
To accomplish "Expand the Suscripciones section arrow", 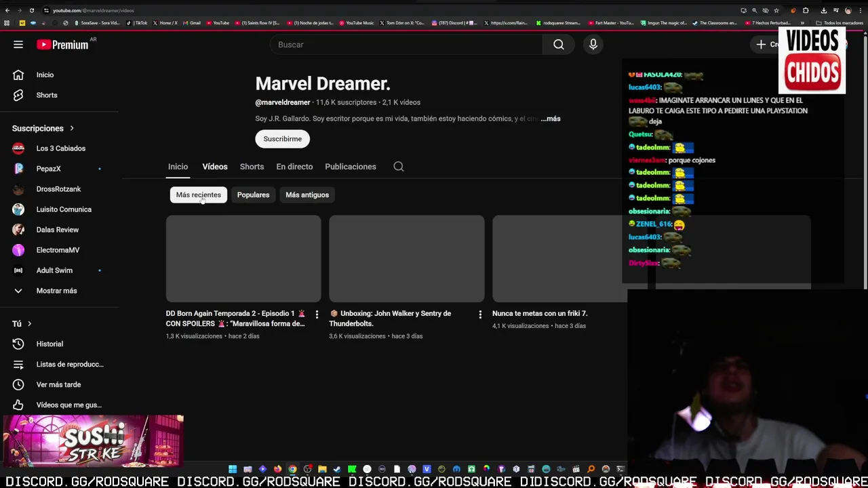I will coord(71,128).
